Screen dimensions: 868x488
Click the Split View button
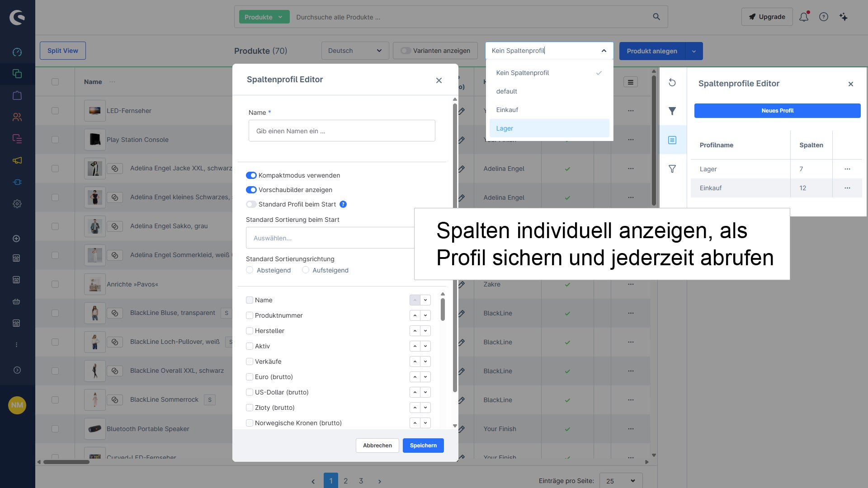click(x=63, y=51)
